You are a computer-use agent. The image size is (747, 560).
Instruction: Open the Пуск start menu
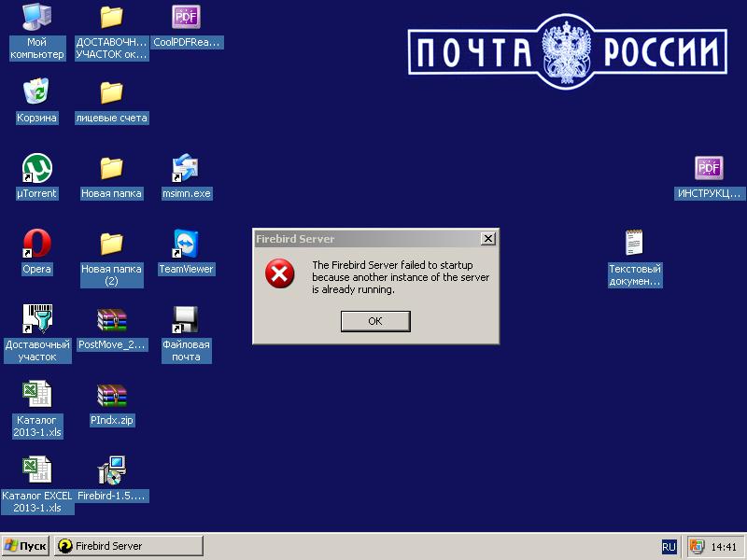[25, 546]
